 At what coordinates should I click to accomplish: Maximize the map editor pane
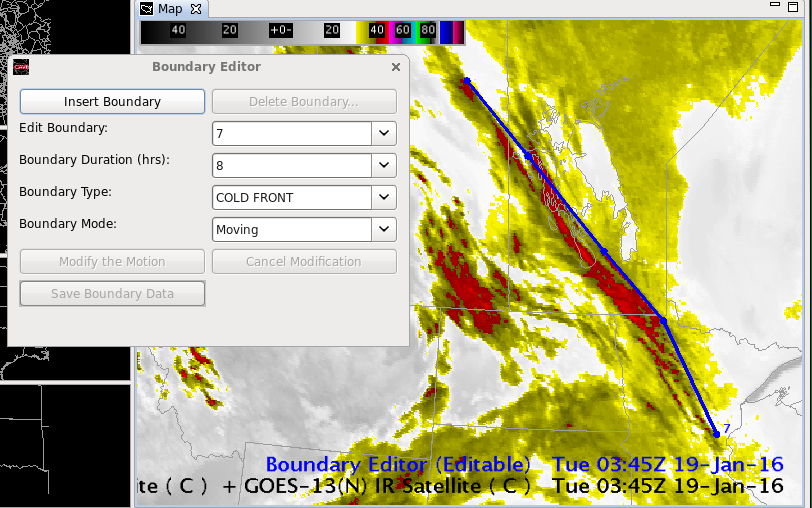[x=793, y=7]
